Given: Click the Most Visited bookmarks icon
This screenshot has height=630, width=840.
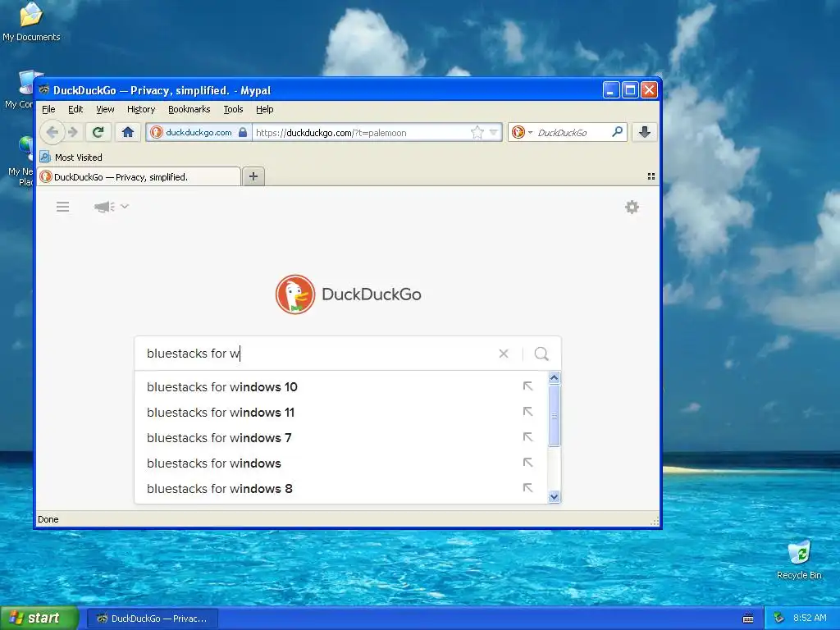Looking at the screenshot, I should point(46,157).
